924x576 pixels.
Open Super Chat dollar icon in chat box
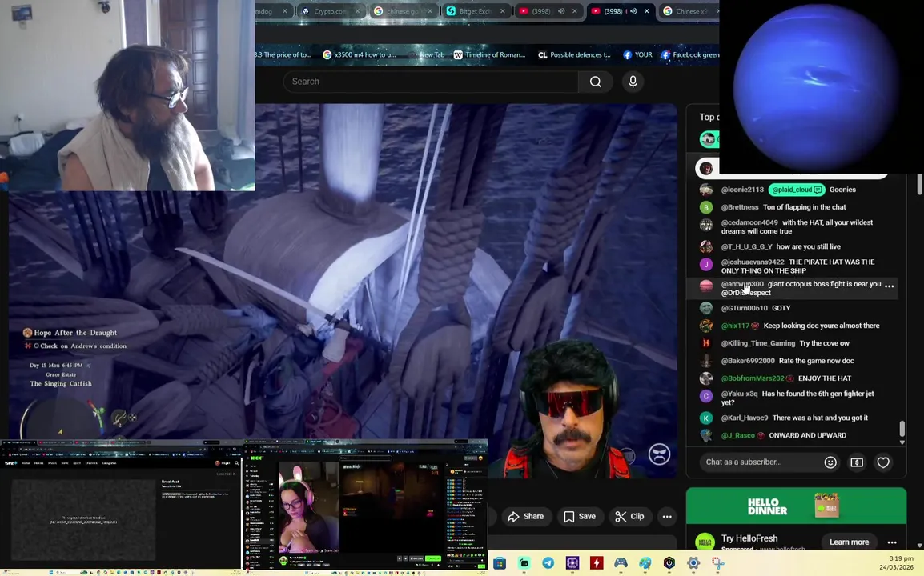coord(857,462)
